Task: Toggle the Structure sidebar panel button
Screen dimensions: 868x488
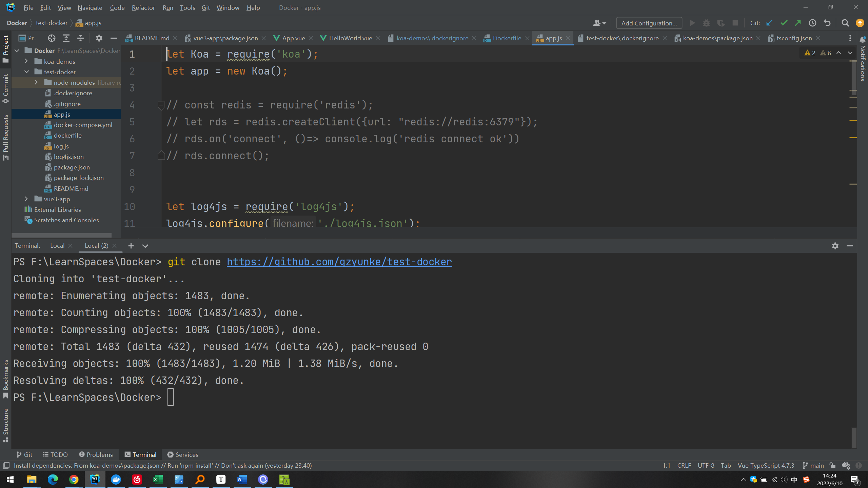Action: pos(5,425)
